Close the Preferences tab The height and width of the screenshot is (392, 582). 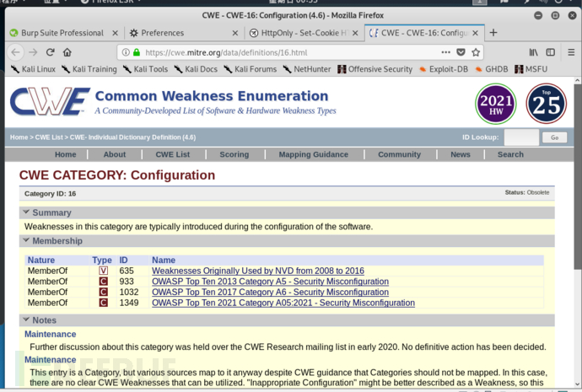pyautogui.click(x=235, y=33)
